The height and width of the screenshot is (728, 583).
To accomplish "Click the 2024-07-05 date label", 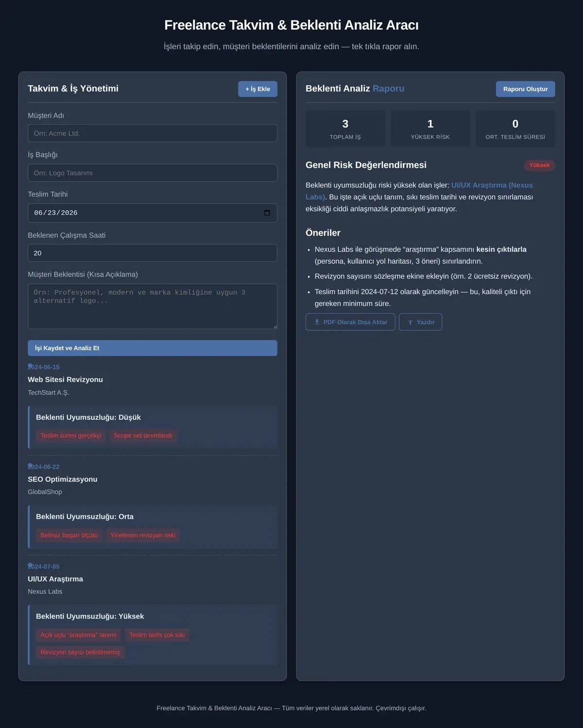I will point(44,566).
